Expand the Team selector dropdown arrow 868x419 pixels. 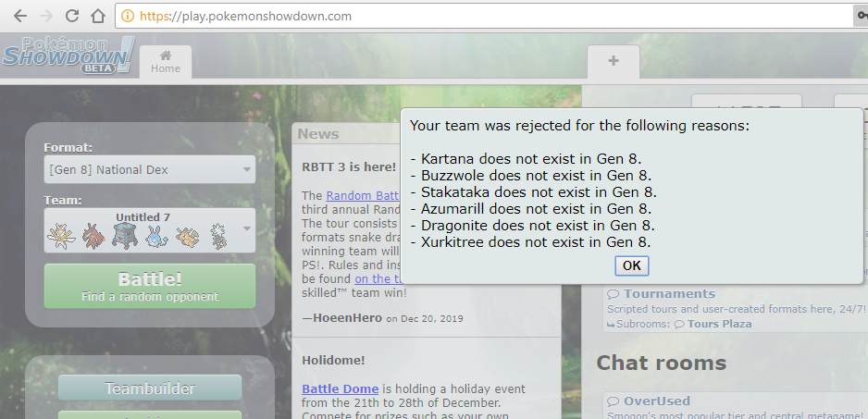[247, 228]
